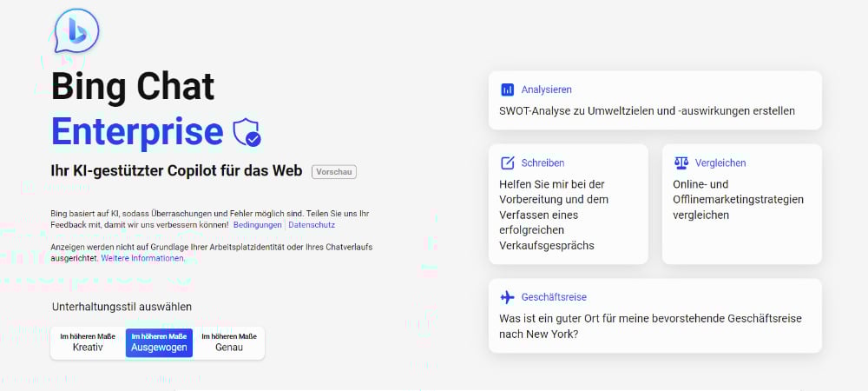Click the Vergleichen balance scale icon
This screenshot has height=391, width=868.
(681, 162)
